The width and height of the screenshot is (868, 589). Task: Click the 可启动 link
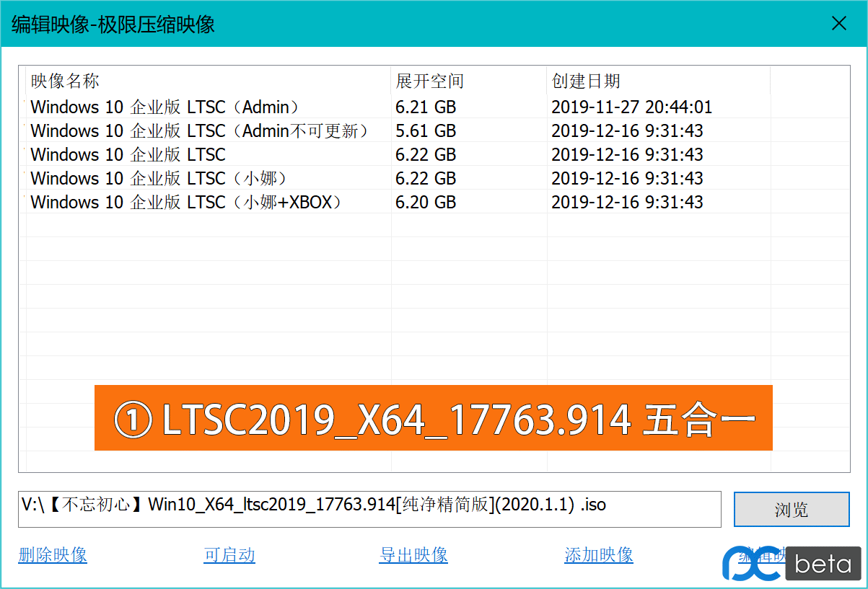pos(229,554)
